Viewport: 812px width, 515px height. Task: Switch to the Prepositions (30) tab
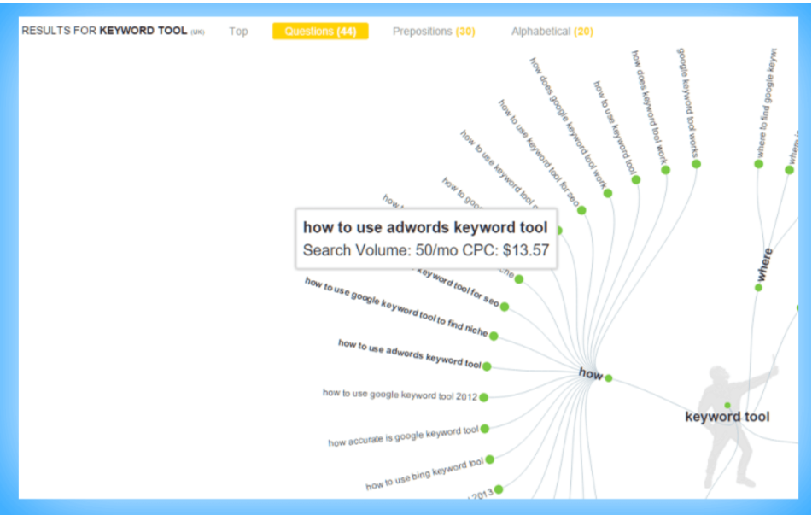click(x=434, y=32)
